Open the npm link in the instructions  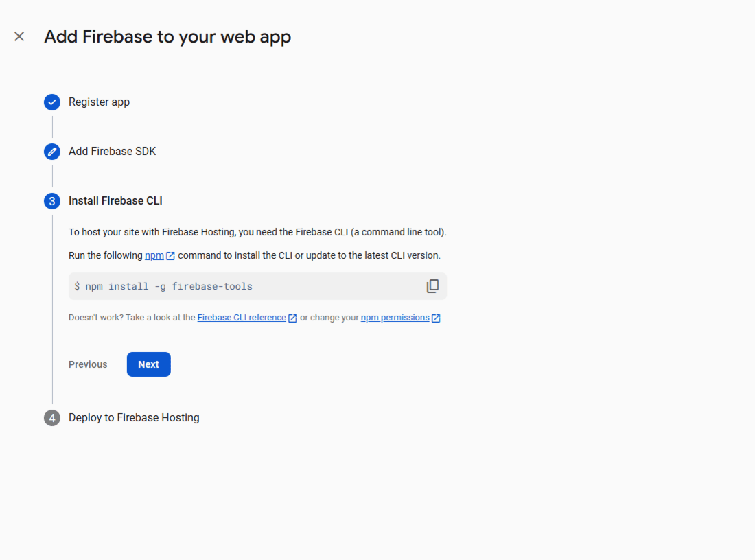coord(154,255)
